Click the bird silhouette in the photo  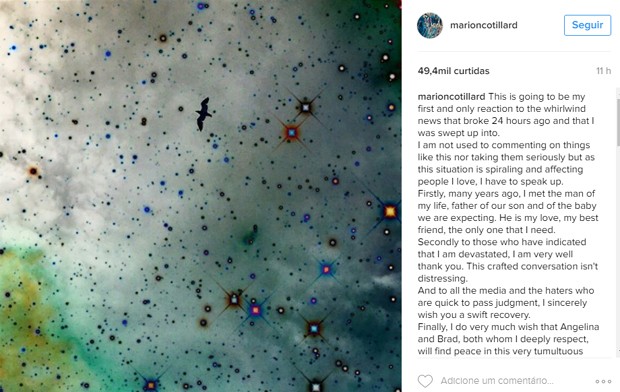(203, 114)
